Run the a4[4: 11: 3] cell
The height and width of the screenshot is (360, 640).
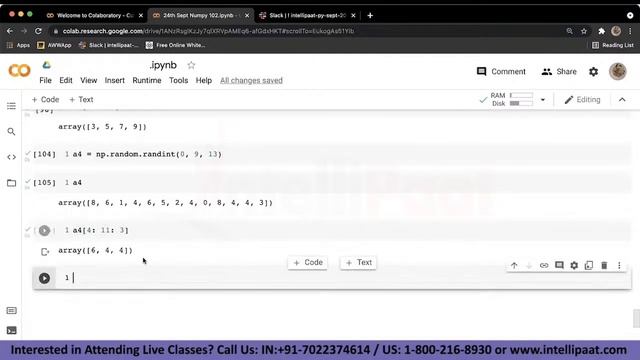[44, 231]
